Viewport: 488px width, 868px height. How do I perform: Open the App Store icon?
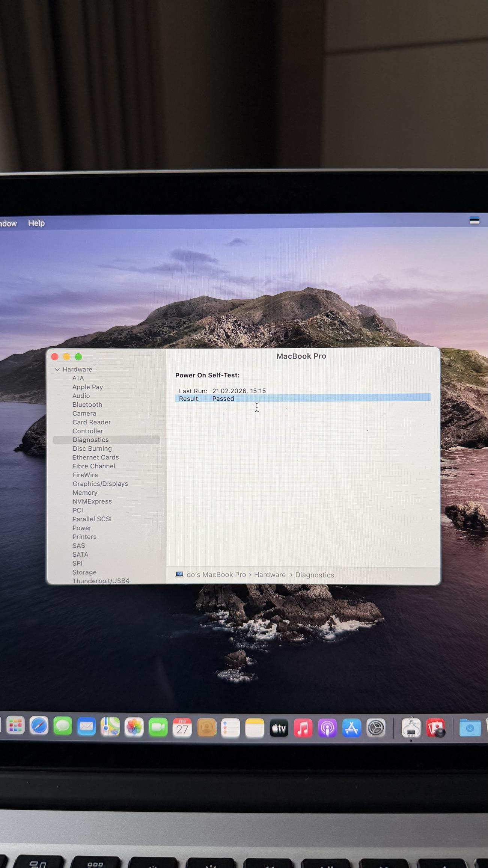351,728
